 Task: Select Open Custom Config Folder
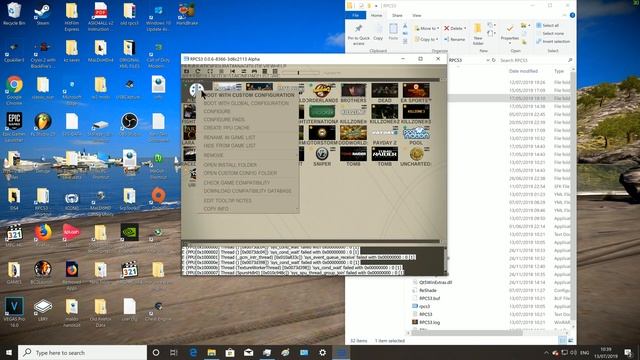point(240,173)
